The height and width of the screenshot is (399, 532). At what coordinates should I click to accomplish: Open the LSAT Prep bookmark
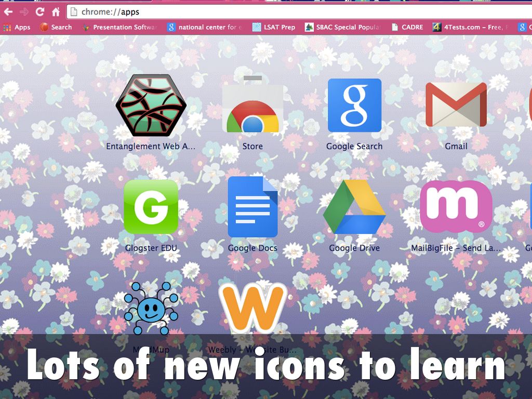pos(274,27)
